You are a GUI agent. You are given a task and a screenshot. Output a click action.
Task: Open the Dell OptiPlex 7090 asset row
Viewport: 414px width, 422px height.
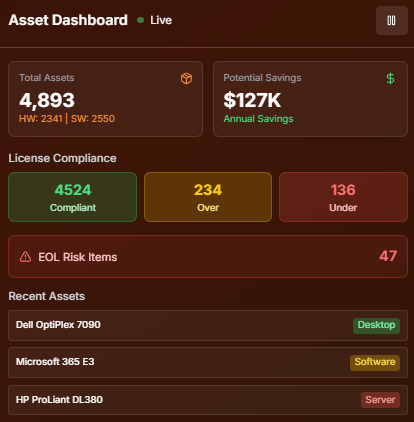[208, 325]
